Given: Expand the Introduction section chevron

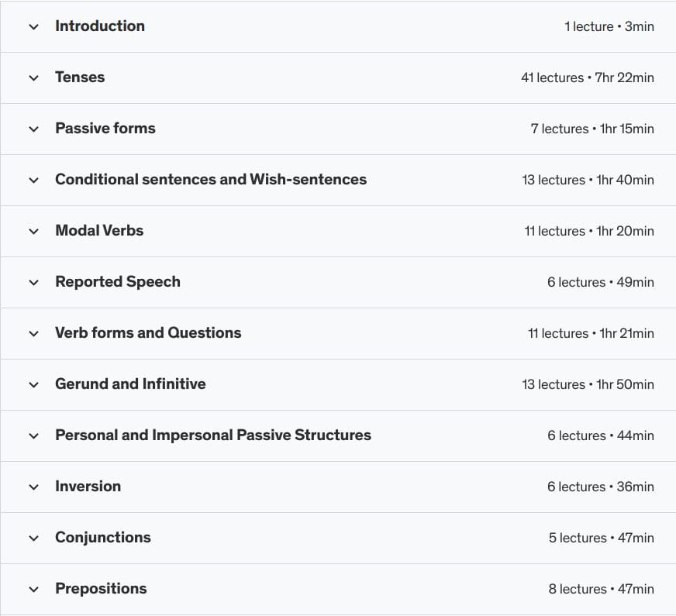Looking at the screenshot, I should [33, 27].
